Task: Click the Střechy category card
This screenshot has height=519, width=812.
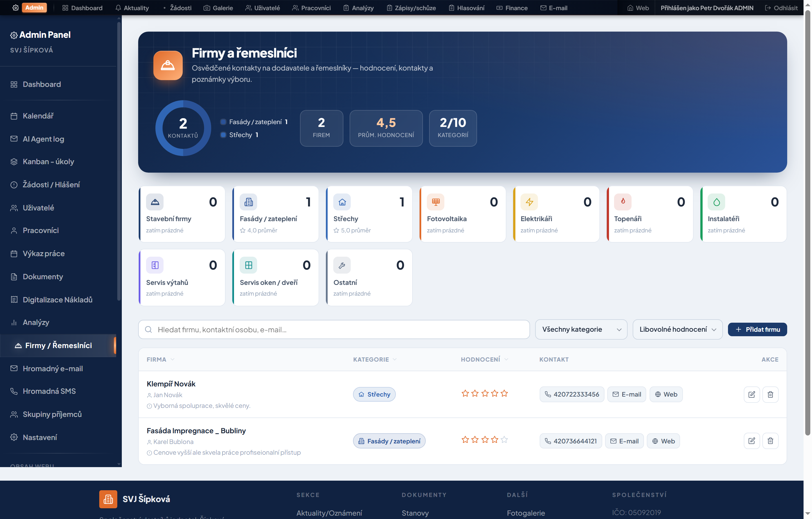Action: [x=369, y=214]
